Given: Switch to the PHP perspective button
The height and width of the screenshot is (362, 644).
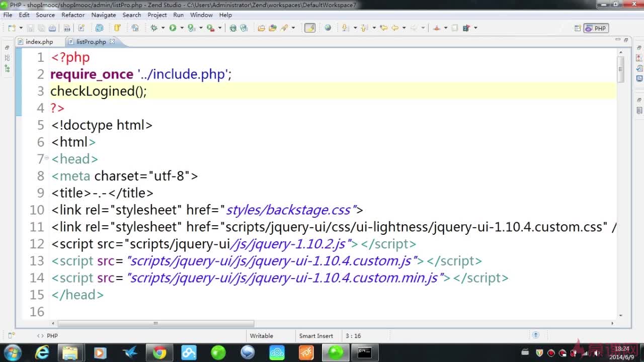Looking at the screenshot, I should pos(596,28).
